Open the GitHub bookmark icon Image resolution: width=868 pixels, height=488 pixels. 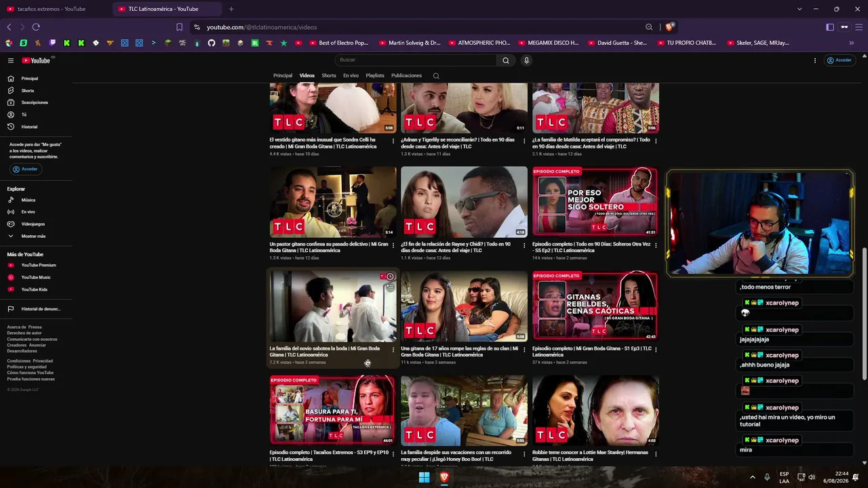pos(212,43)
